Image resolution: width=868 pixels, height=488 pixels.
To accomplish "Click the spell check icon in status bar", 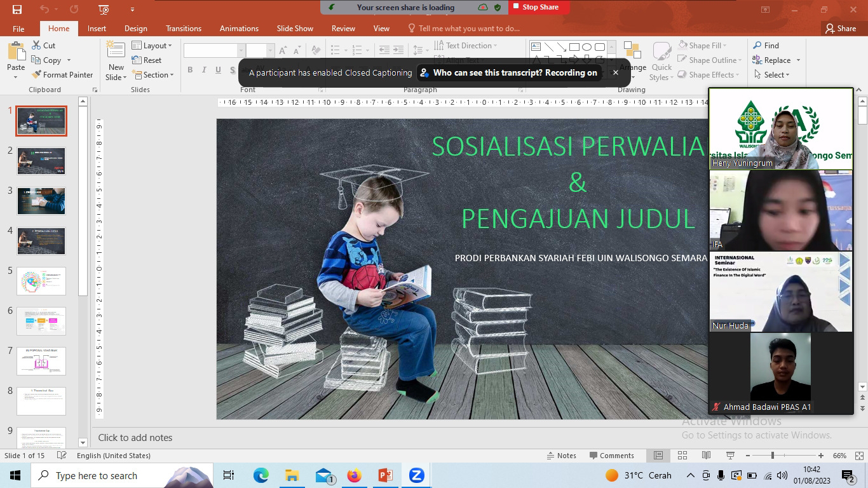I will pos(62,456).
